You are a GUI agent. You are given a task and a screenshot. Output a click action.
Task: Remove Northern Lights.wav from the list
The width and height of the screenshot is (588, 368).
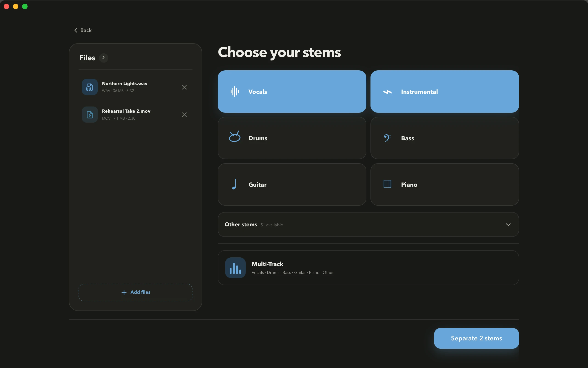184,87
